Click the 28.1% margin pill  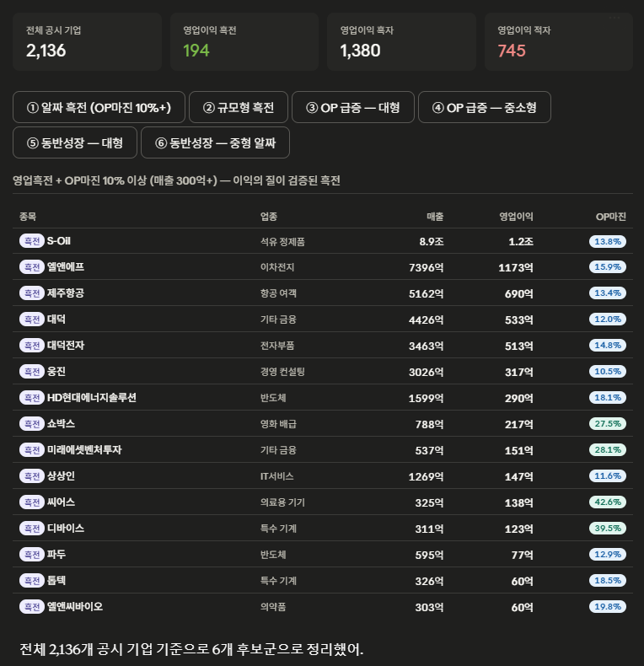pos(608,450)
